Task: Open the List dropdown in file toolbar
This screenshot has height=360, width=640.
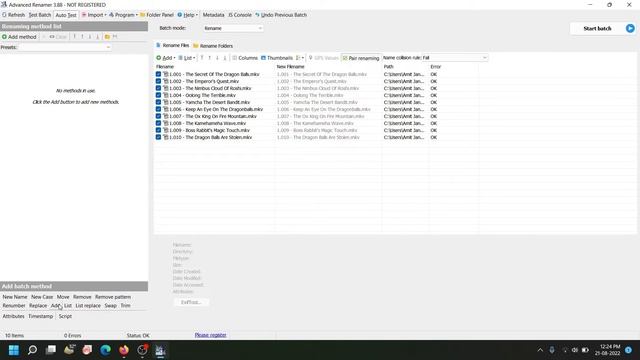Action: coord(187,58)
